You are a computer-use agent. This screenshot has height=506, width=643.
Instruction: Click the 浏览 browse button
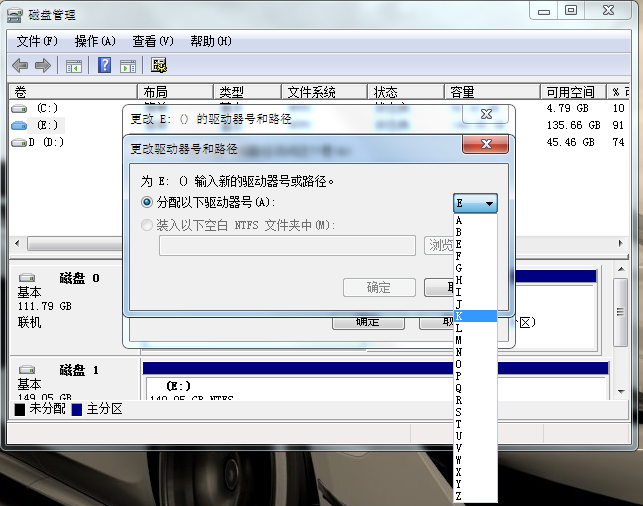439,245
